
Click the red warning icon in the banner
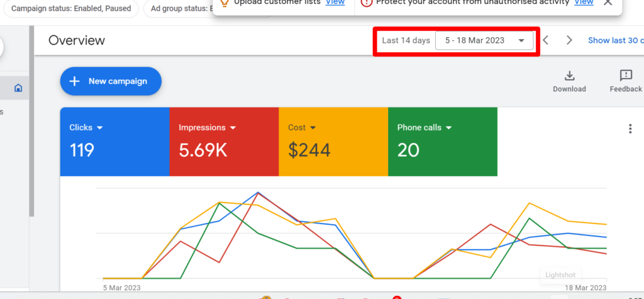coord(367,3)
